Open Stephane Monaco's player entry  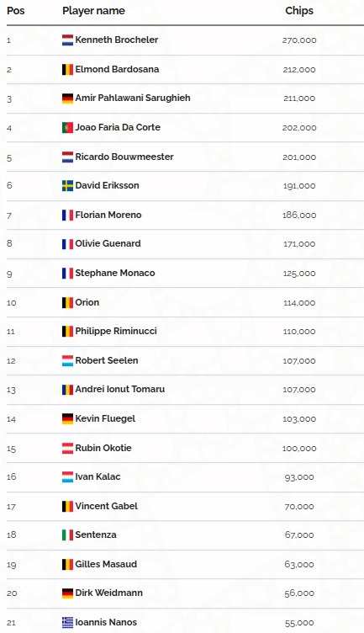[x=115, y=273]
